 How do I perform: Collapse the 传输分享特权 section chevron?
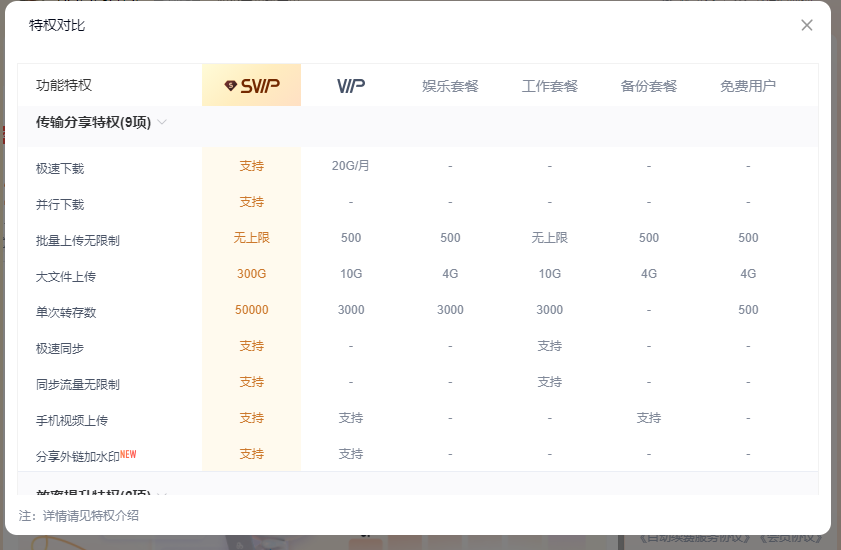[x=162, y=123]
